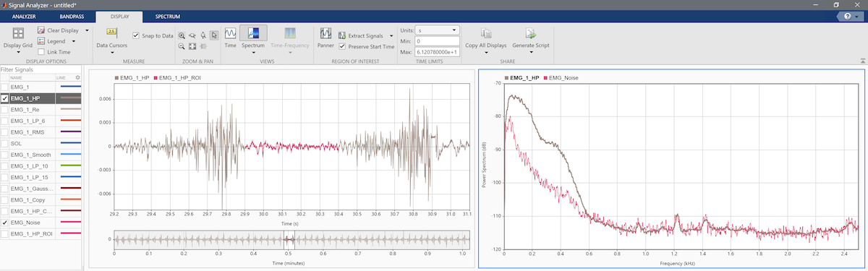Uncheck the EMG_Noise signal checkbox
The height and width of the screenshot is (271, 868).
coord(6,223)
